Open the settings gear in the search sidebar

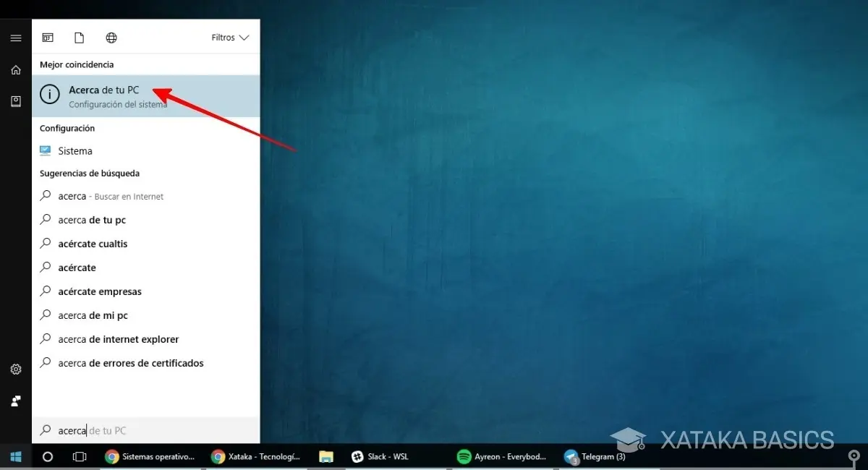coord(16,369)
